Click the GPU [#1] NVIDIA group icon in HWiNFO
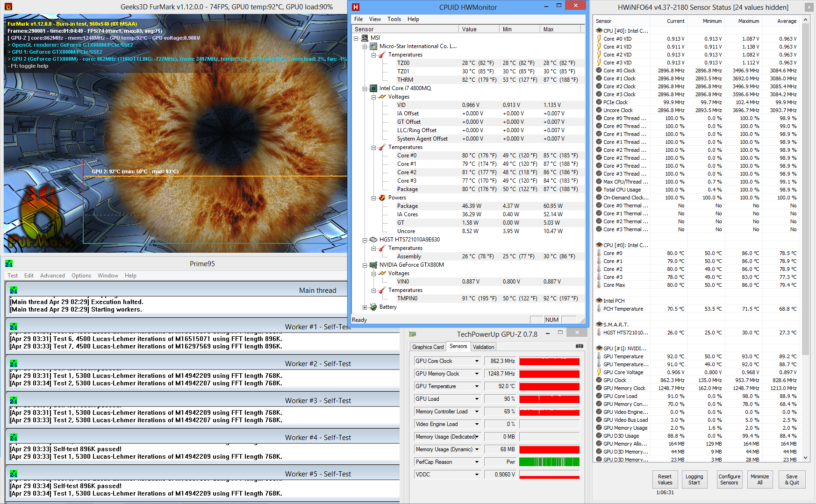816x504 pixels. (599, 348)
